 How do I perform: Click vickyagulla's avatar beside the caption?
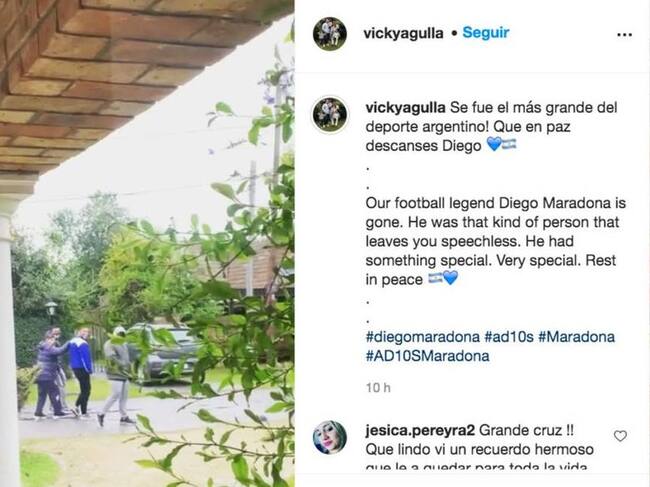pos(330,115)
